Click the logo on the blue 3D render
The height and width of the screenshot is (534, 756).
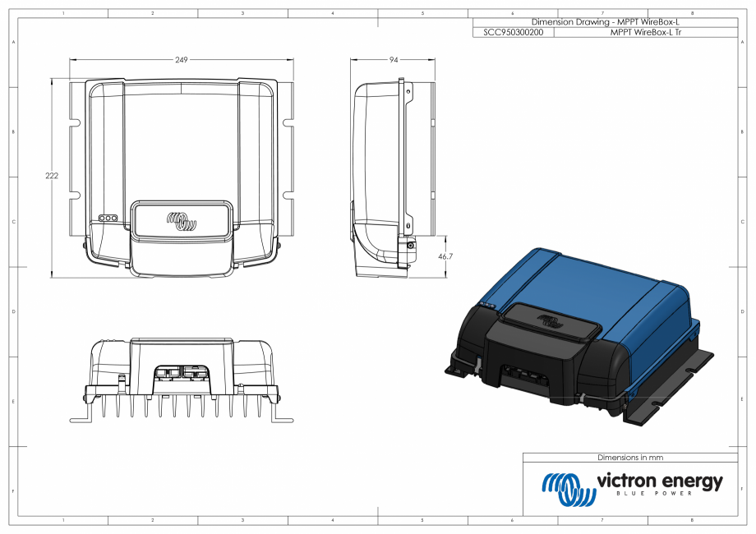click(x=551, y=321)
